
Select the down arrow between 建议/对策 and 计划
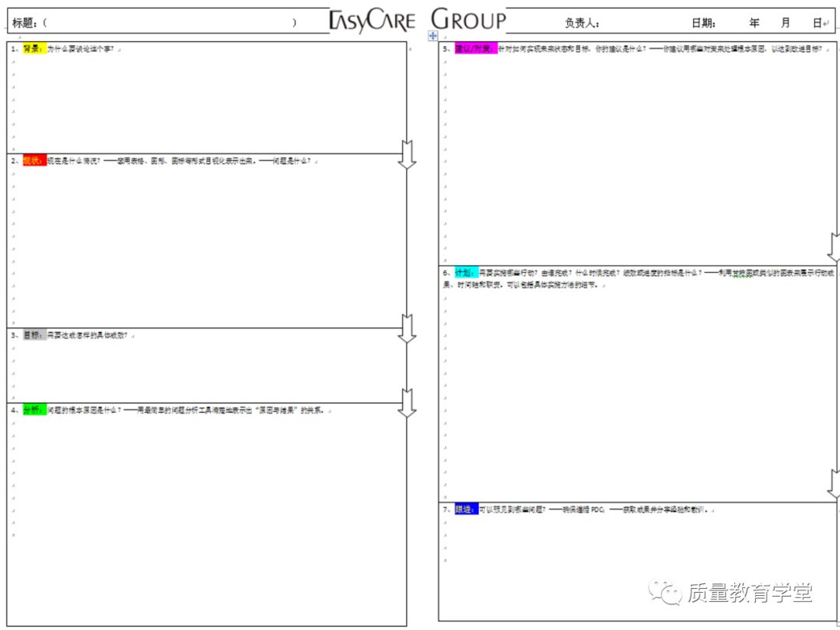(834, 247)
